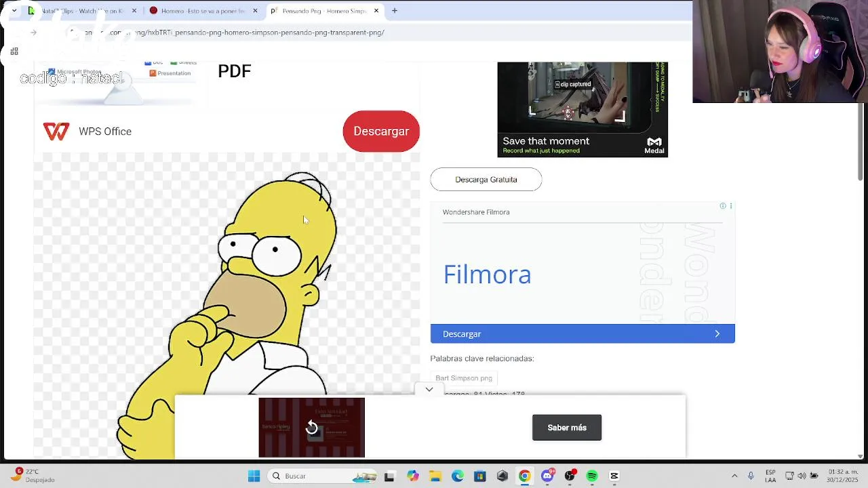Switch to Google Chrome in the taskbar
Image resolution: width=868 pixels, height=488 pixels.
pos(525,476)
